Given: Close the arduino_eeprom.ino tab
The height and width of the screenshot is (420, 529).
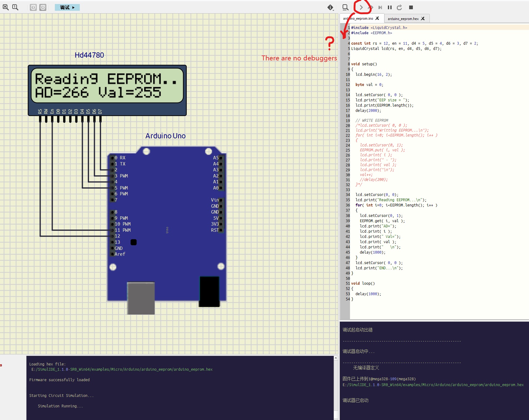Looking at the screenshot, I should [x=377, y=18].
